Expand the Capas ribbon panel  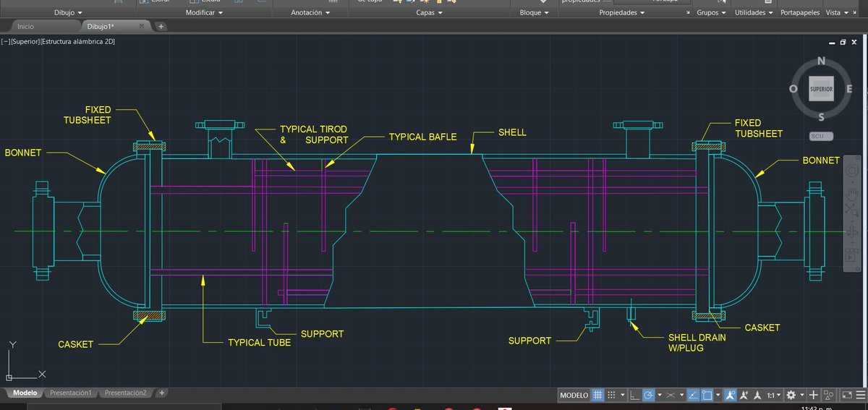tap(430, 13)
